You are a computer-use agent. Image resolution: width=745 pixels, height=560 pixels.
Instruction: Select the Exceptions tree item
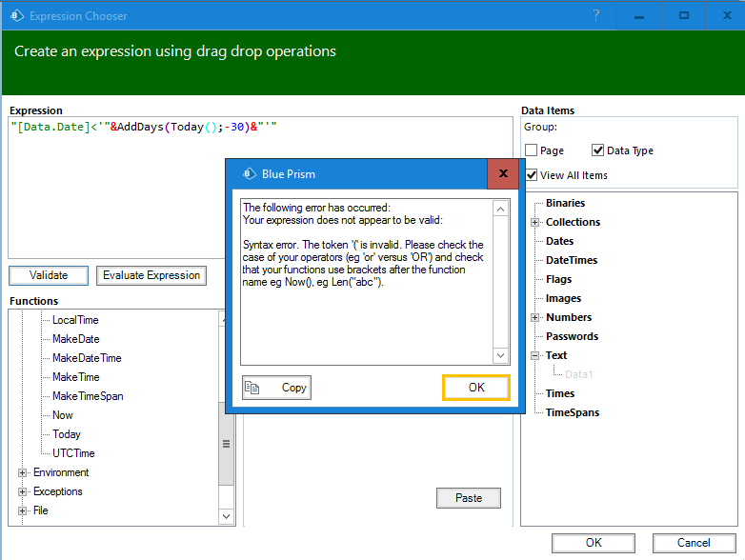point(58,491)
